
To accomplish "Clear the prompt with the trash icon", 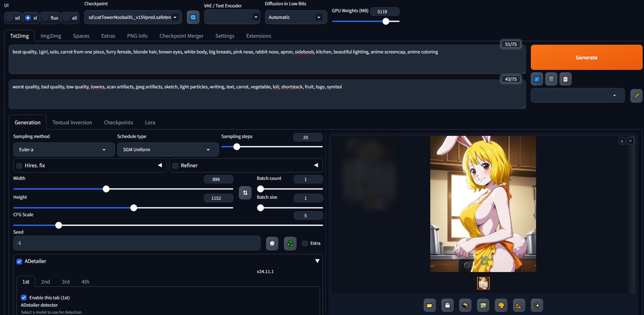I will point(551,79).
